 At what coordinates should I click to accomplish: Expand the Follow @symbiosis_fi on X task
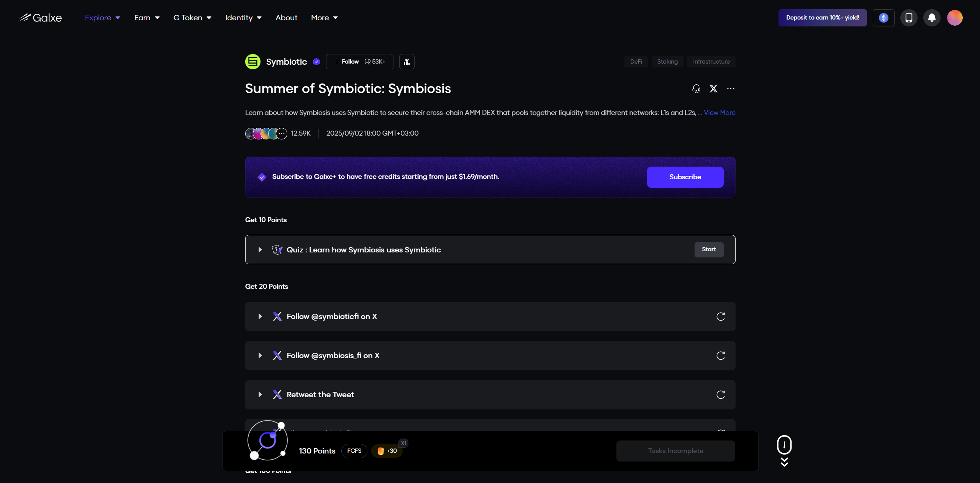click(260, 355)
